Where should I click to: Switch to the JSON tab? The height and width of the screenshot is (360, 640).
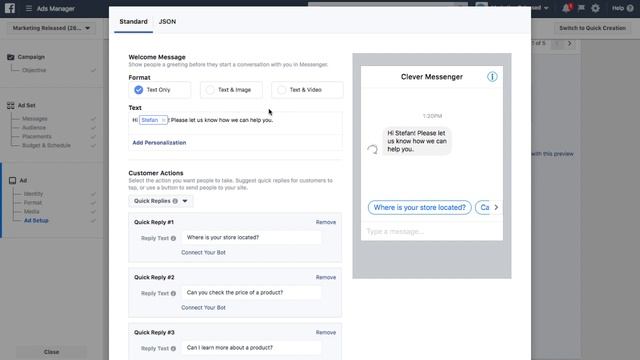tap(167, 22)
